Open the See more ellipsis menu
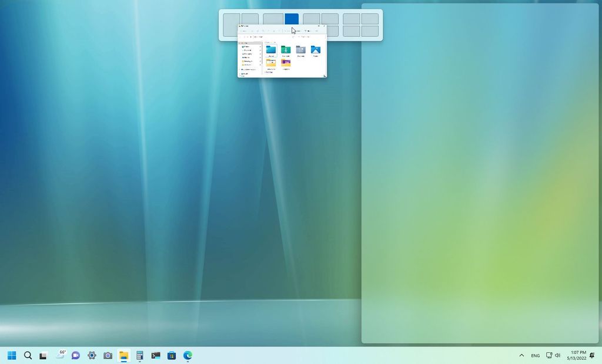602x364 pixels. tap(317, 31)
